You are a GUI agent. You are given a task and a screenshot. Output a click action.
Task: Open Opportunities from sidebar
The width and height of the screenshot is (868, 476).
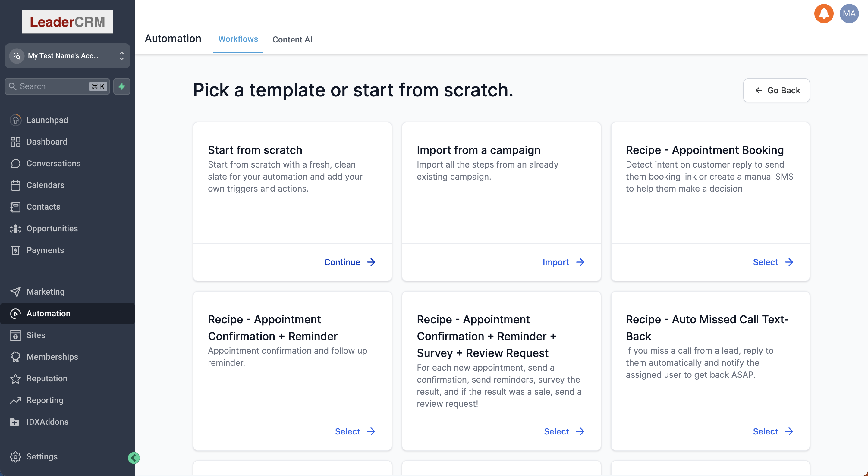(x=52, y=228)
